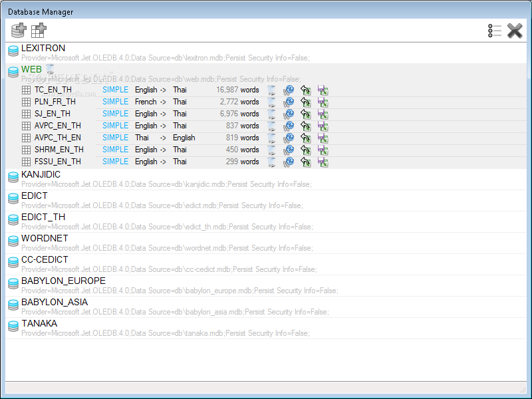Expand the EDICT_TH database entry
The width and height of the screenshot is (532, 399).
(13, 220)
